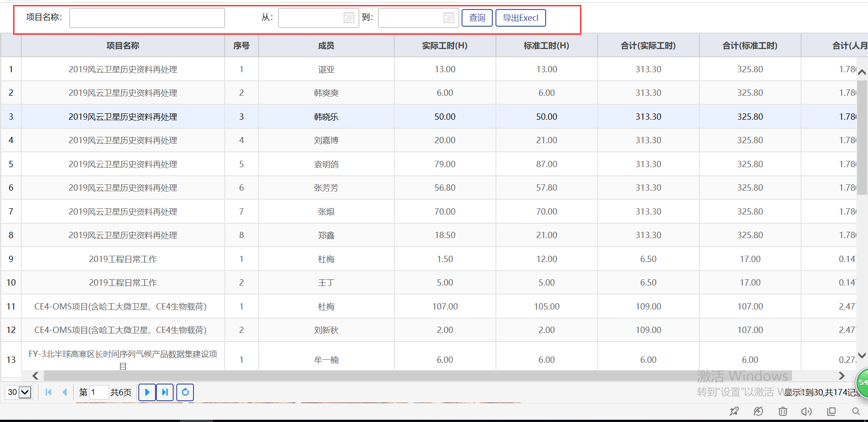Screen dimensions: 868x422
Task: Select the row for member 袁明鸽
Action: [x=326, y=164]
